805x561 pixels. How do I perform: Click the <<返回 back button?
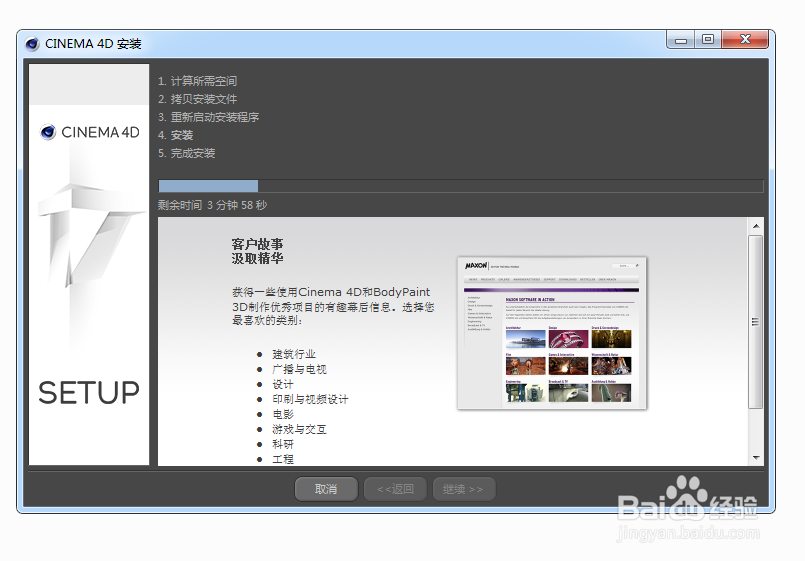395,489
